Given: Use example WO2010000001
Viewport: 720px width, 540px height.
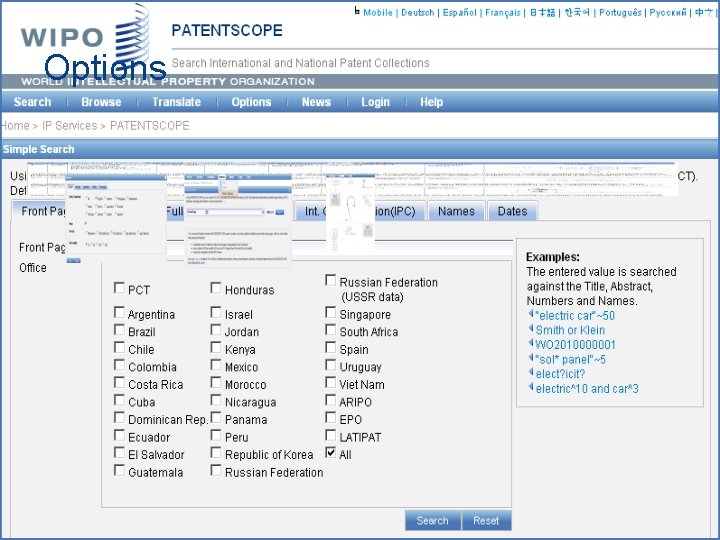Looking at the screenshot, I should pos(575,345).
